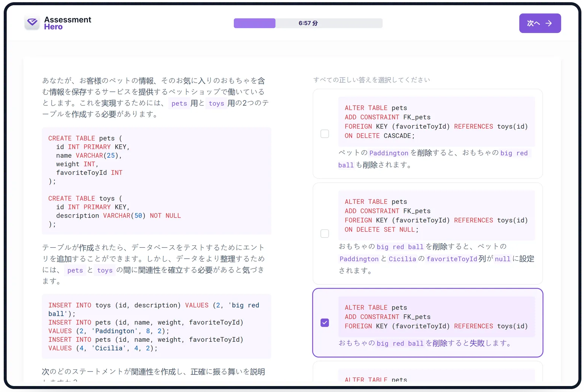The width and height of the screenshot is (584, 392).
Task: Uncheck the selected third answer checkbox
Action: (x=325, y=322)
